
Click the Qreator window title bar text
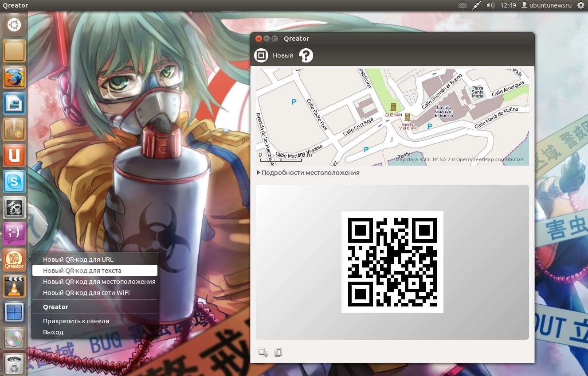point(297,39)
